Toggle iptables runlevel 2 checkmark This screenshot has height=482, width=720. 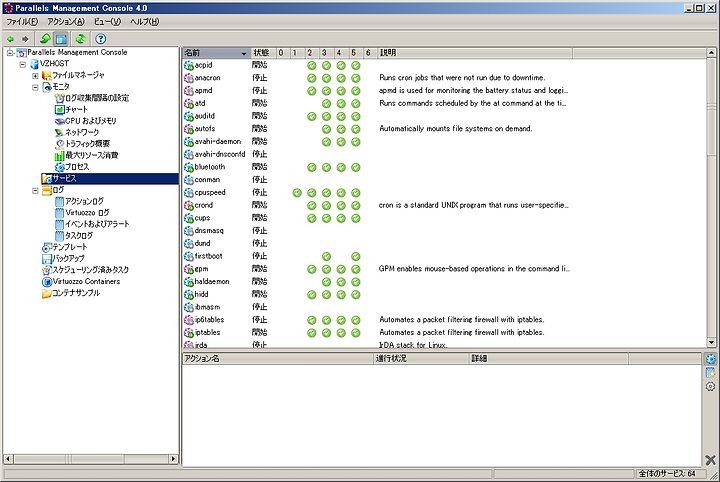312,332
